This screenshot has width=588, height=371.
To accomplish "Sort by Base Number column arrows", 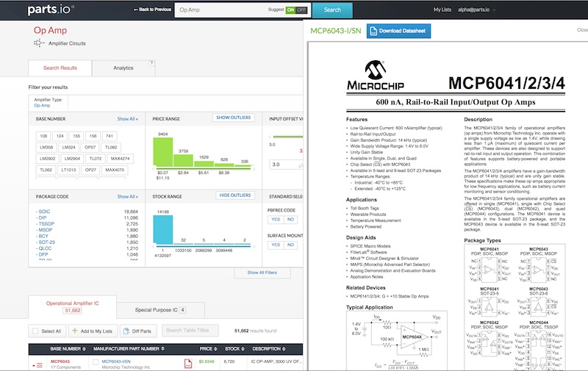I will click(x=84, y=349).
